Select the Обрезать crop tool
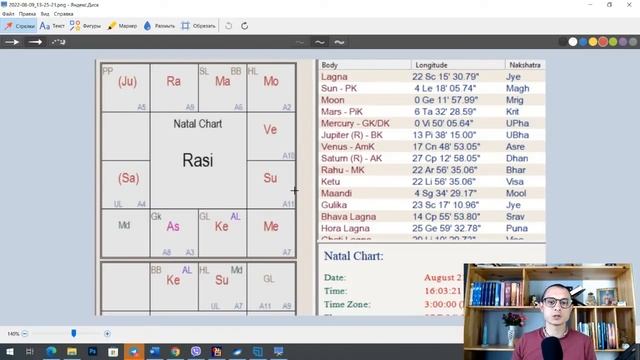 [198, 26]
